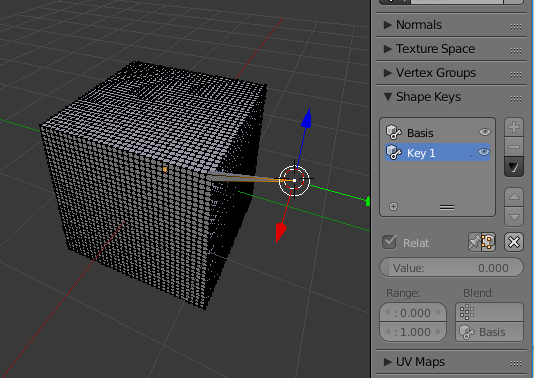Click the Basis shape key icon
This screenshot has height=378, width=534.
tap(394, 132)
